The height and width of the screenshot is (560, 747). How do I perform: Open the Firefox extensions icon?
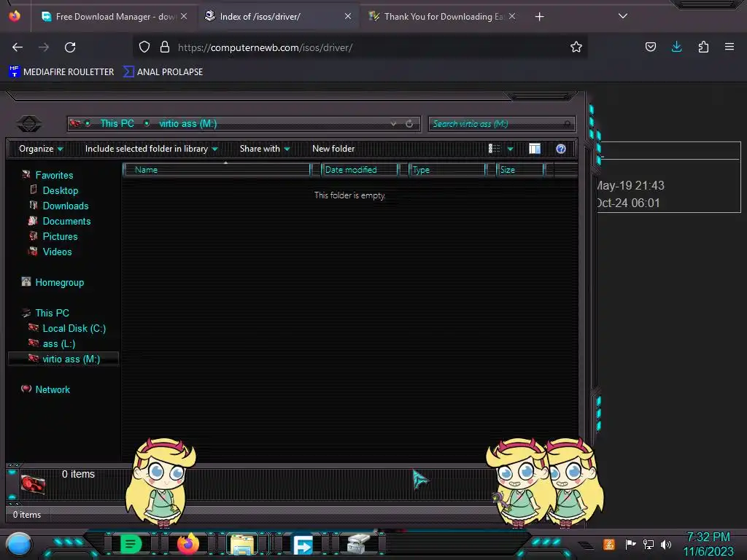click(x=703, y=47)
